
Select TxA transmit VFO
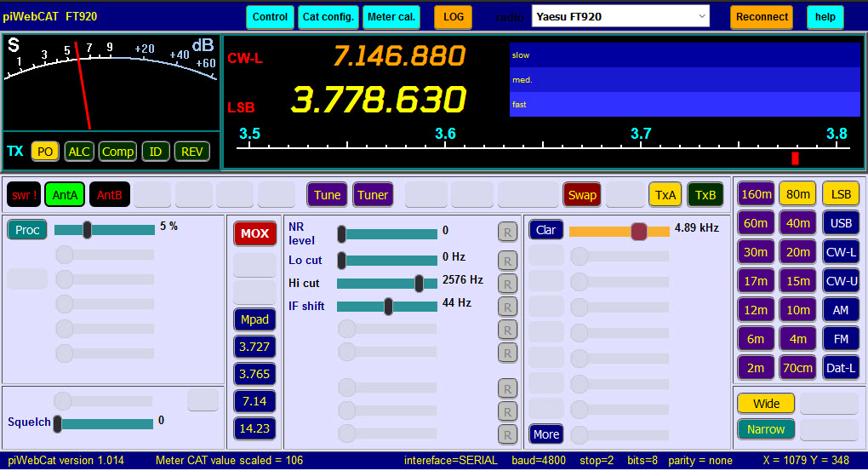665,194
